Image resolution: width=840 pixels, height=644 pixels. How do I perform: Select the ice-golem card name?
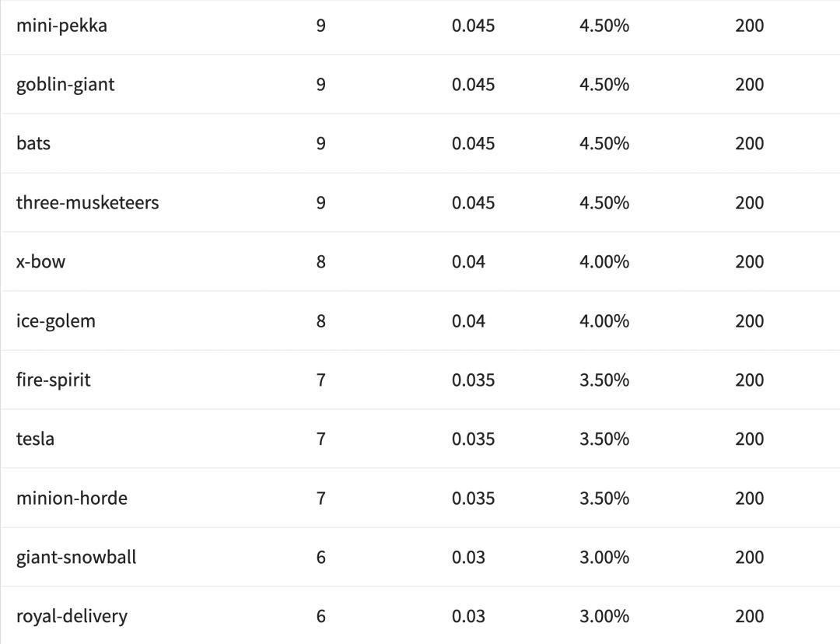(x=55, y=321)
